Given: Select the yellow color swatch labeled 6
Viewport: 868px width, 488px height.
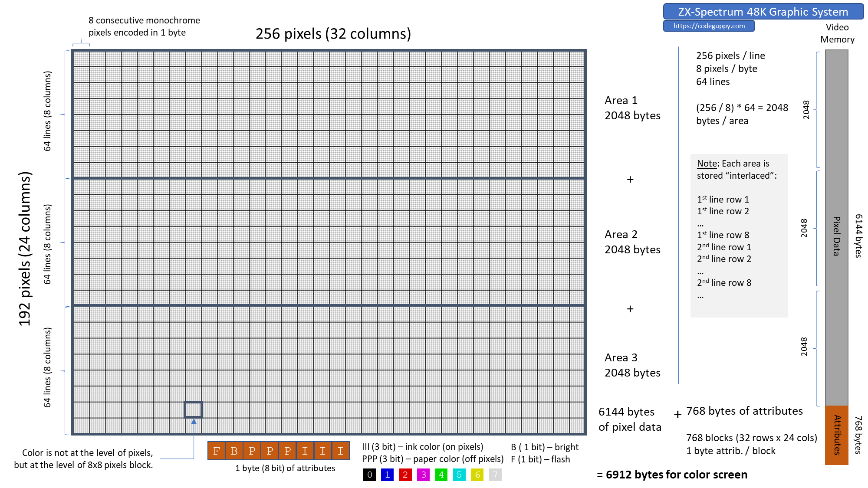Looking at the screenshot, I should (x=477, y=475).
